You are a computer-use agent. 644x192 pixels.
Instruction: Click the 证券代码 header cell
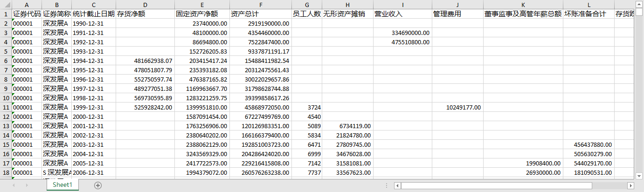[27, 14]
